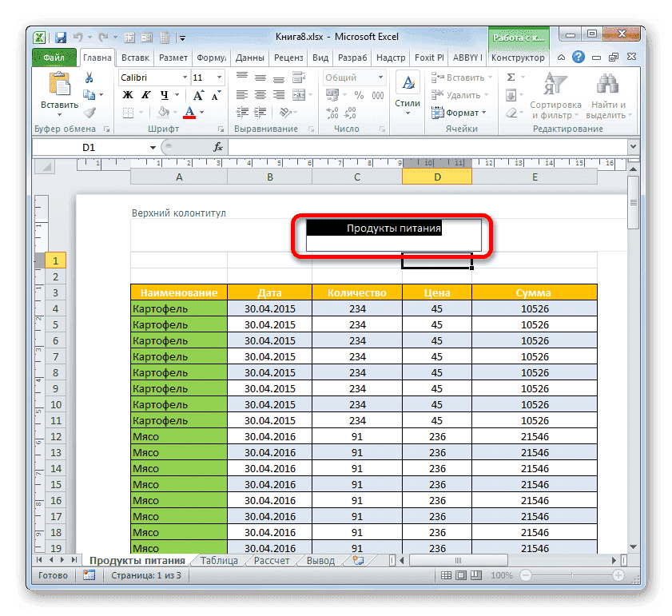Click the Формат button in Ячейки group
This screenshot has height=616, width=672.
(x=458, y=112)
